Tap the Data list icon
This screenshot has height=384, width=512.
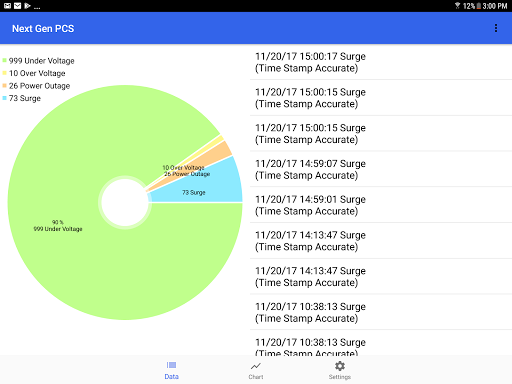[x=171, y=365]
